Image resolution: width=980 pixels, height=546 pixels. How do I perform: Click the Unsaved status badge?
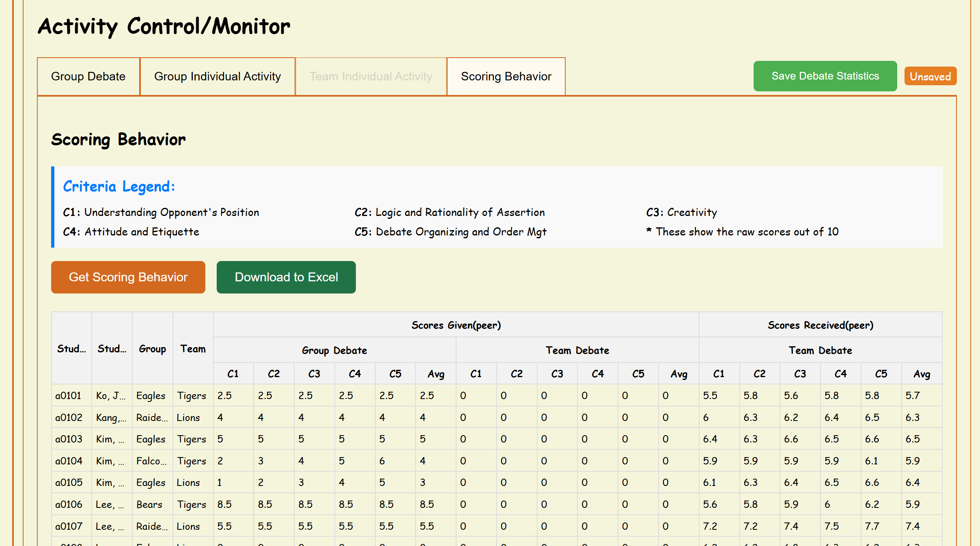tap(930, 76)
